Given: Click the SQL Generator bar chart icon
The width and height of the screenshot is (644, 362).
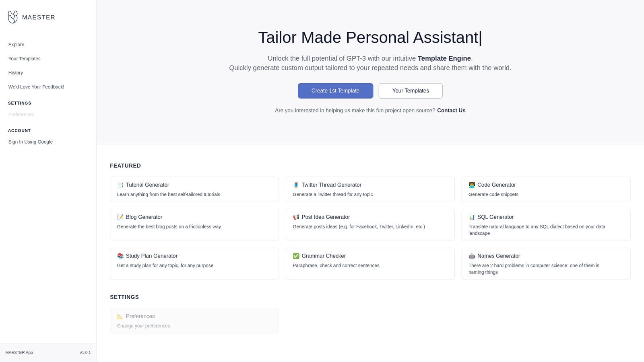Looking at the screenshot, I should (x=472, y=217).
